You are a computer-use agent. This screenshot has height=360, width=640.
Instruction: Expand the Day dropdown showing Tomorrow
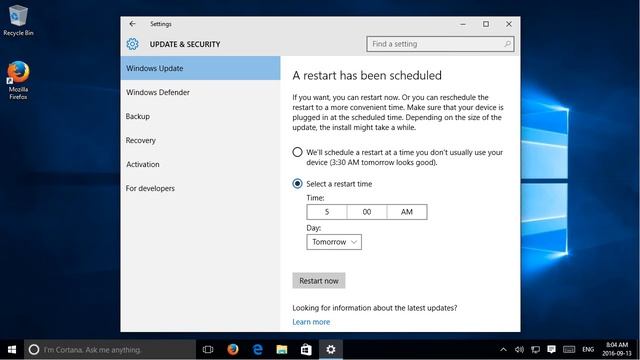(334, 242)
